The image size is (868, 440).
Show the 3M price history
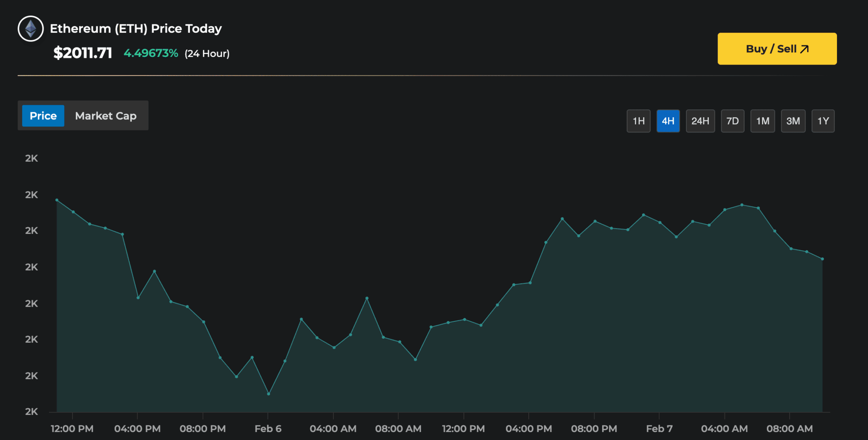tap(793, 121)
